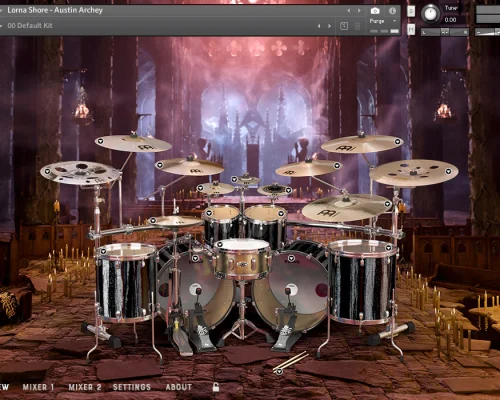This screenshot has height=400, width=500.
Task: Open the left kick drum selector arrow
Action: point(195,258)
